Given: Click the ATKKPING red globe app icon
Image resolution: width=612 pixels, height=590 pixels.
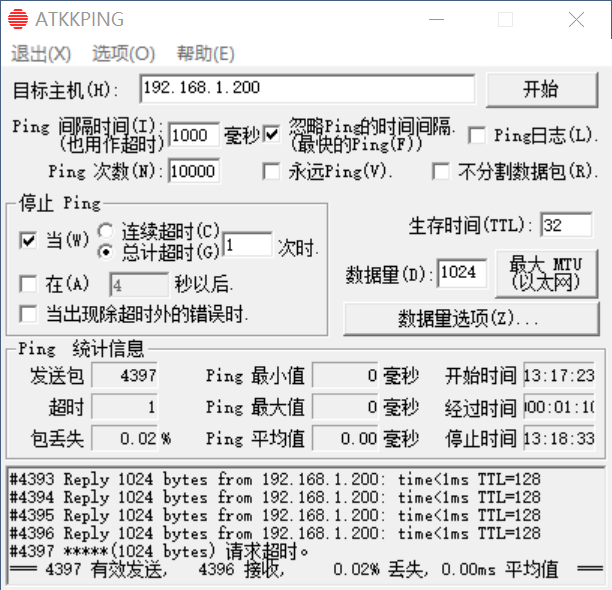Looking at the screenshot, I should pyautogui.click(x=18, y=19).
